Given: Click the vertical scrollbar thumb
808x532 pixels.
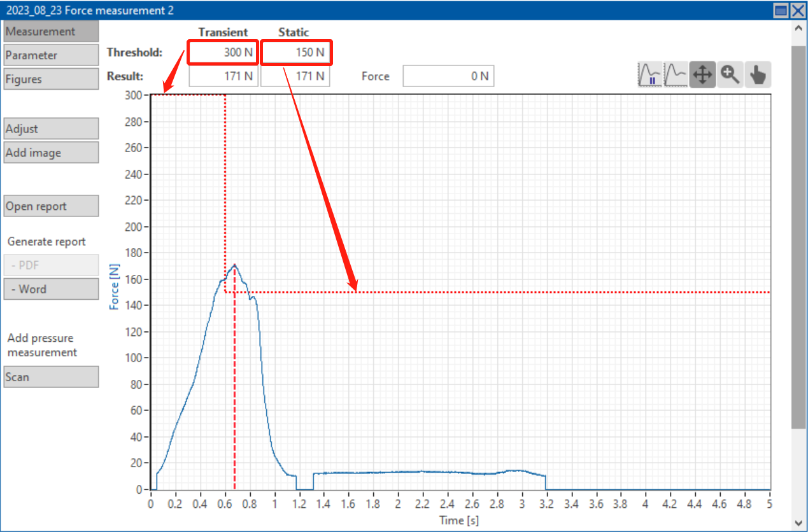Looking at the screenshot, I should [x=798, y=235].
